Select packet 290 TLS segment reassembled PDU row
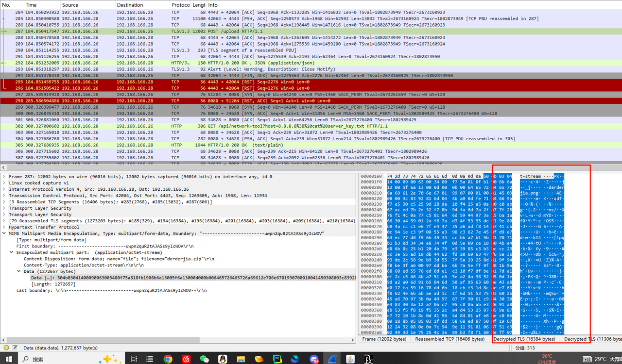Image resolution: width=622 pixels, height=364 pixels. tap(311, 50)
